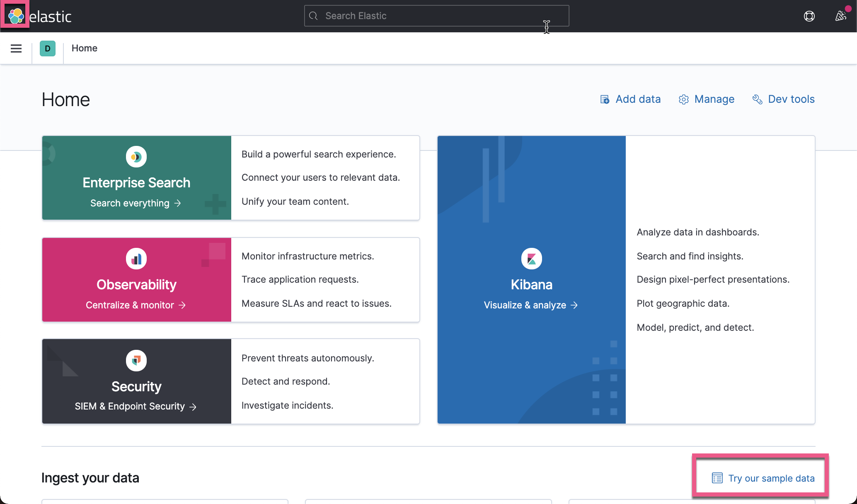Click the Add data icon
The width and height of the screenshot is (857, 504).
(x=605, y=99)
